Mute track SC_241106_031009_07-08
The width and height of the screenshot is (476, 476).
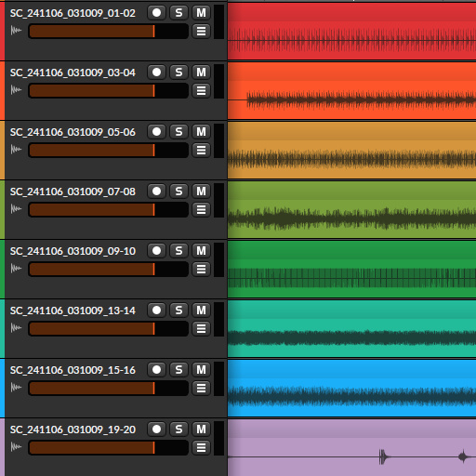click(x=201, y=192)
